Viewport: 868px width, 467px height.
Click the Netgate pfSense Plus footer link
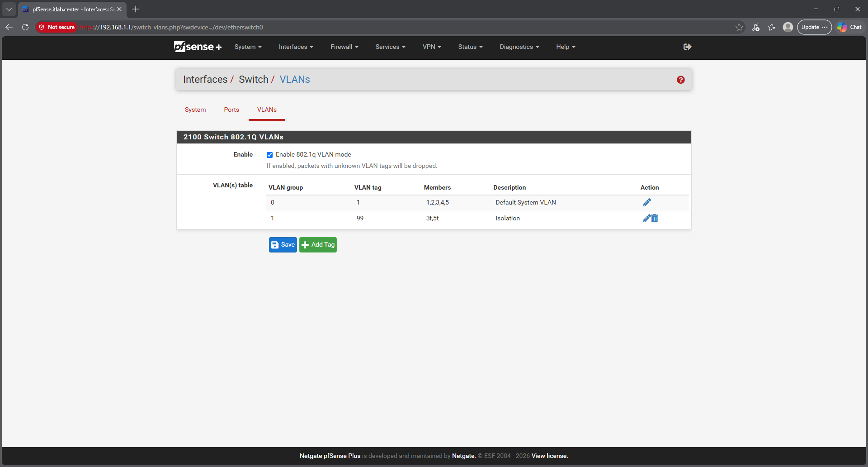(330, 456)
